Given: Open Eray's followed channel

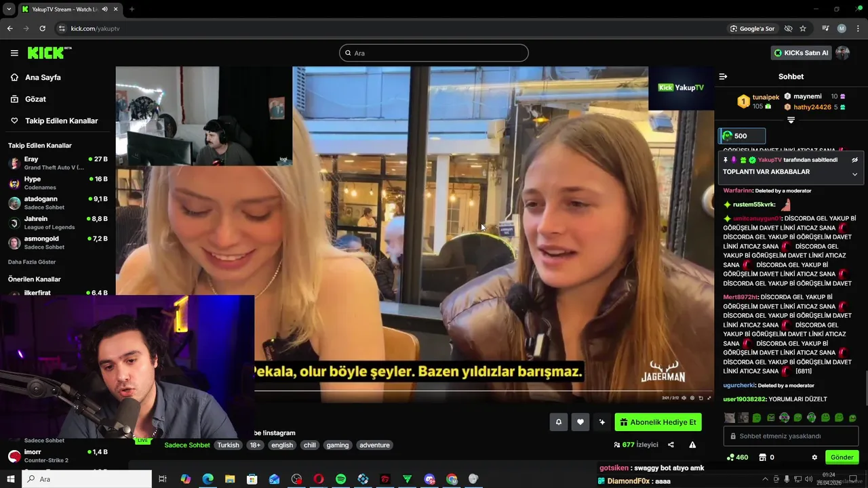Looking at the screenshot, I should 58,163.
